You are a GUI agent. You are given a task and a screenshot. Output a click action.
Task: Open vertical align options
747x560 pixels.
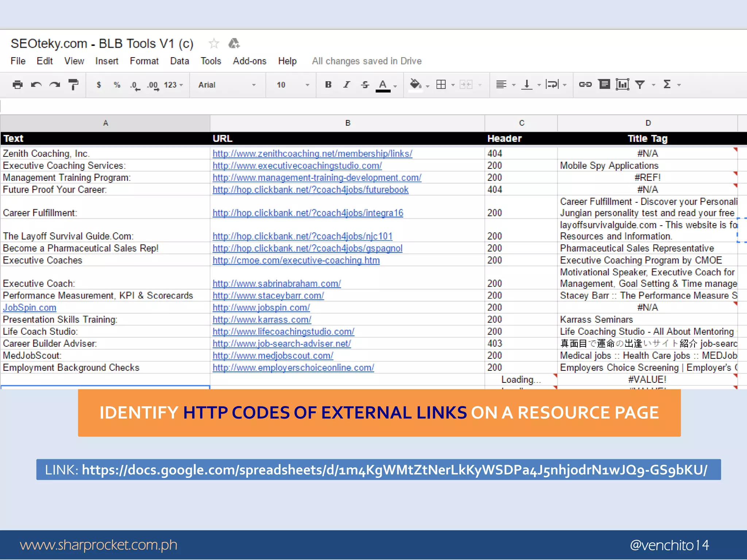(527, 85)
